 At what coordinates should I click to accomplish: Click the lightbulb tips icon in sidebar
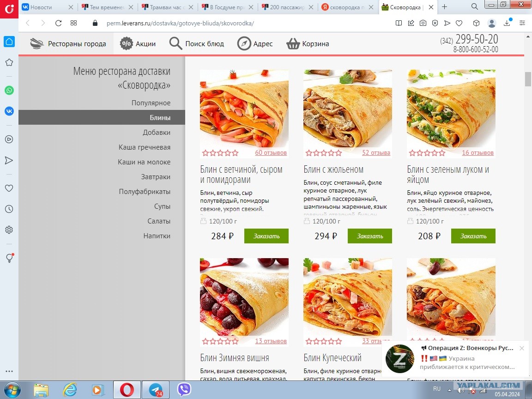coord(9,258)
